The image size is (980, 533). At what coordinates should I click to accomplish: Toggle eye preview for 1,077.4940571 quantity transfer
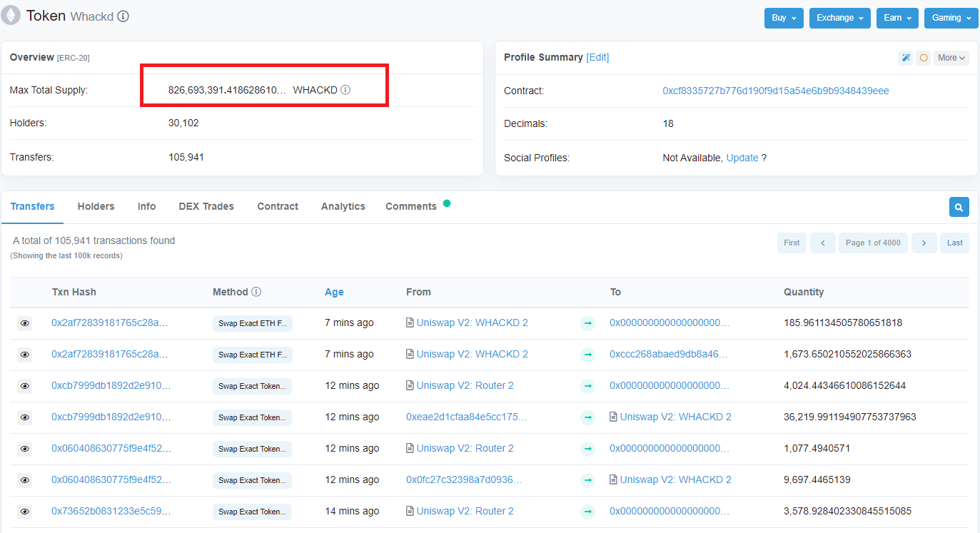(25, 449)
